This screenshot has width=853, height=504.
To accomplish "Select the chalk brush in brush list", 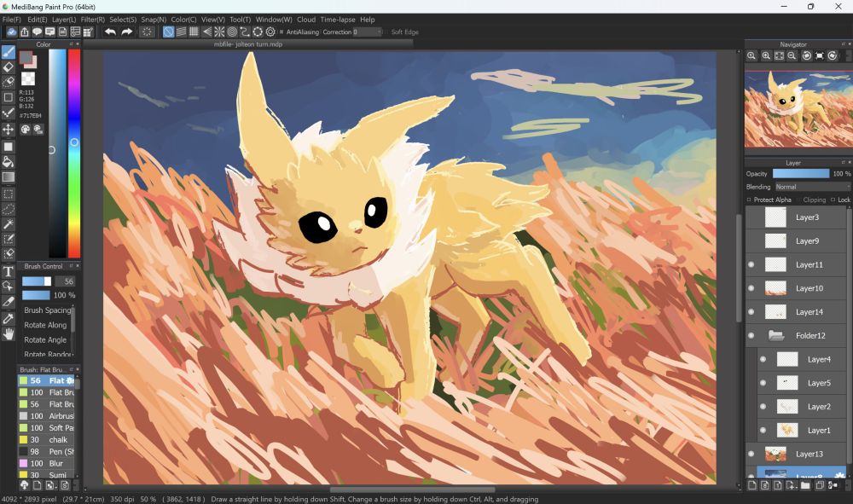I will click(46, 440).
